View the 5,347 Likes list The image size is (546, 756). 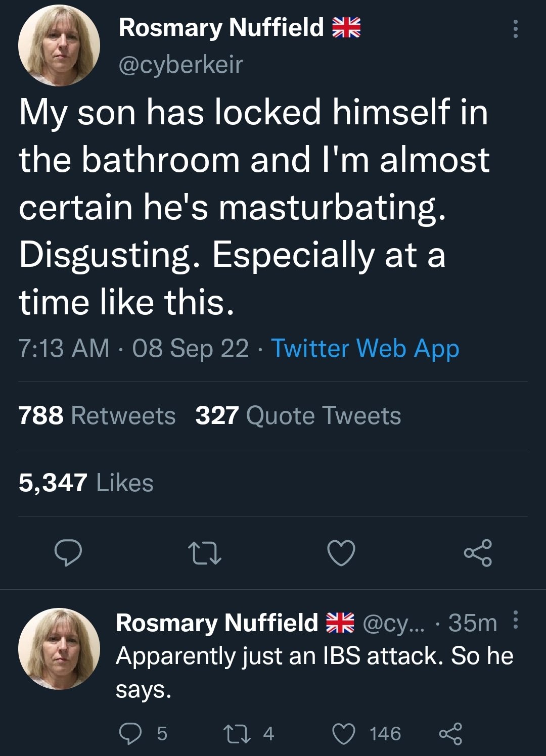86,483
